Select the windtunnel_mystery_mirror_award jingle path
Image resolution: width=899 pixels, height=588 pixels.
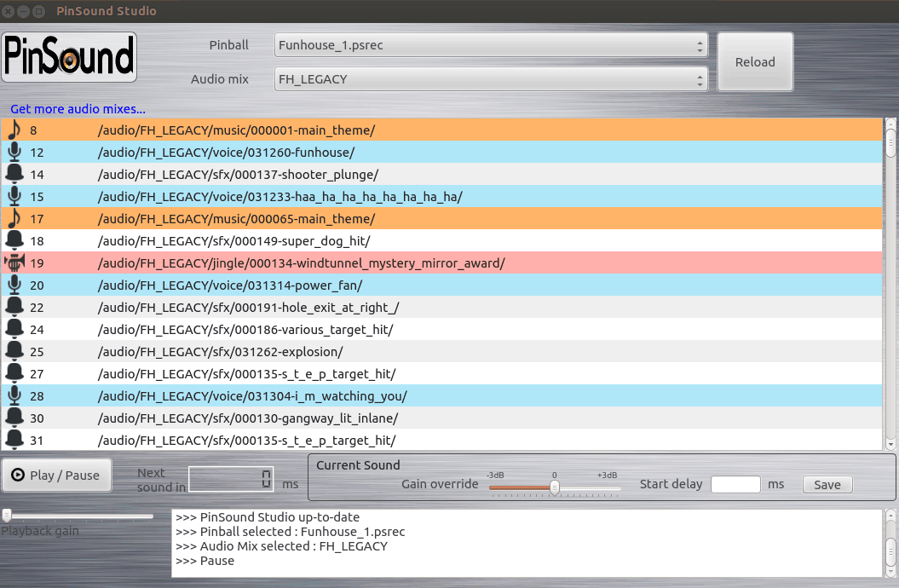[301, 263]
